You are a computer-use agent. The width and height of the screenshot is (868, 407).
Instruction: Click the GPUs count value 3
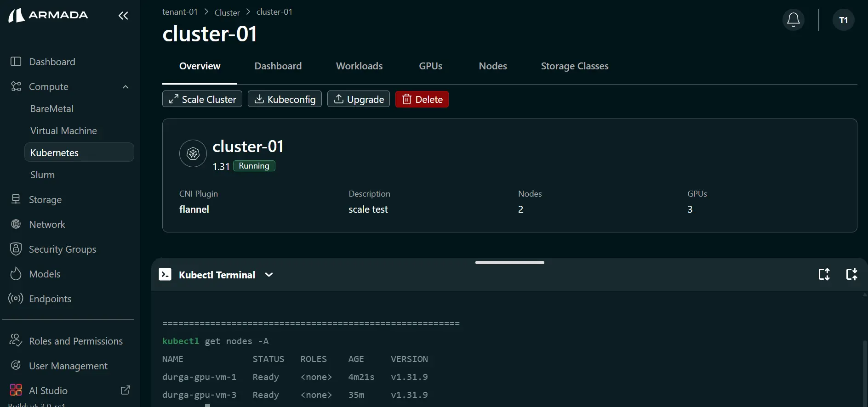690,209
